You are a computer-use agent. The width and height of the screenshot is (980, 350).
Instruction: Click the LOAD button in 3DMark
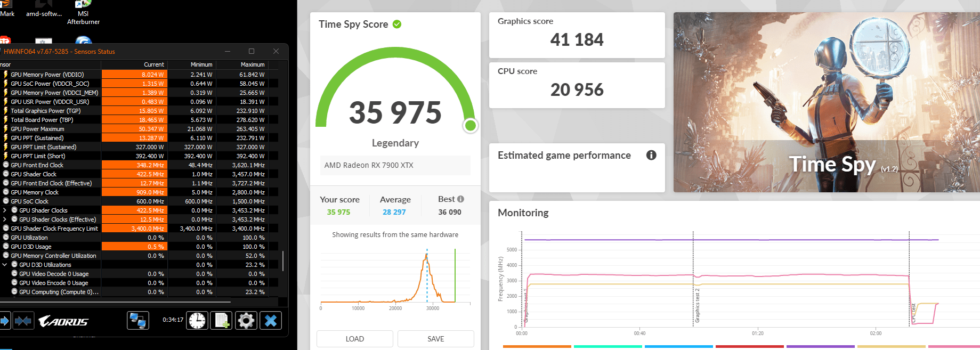point(355,339)
